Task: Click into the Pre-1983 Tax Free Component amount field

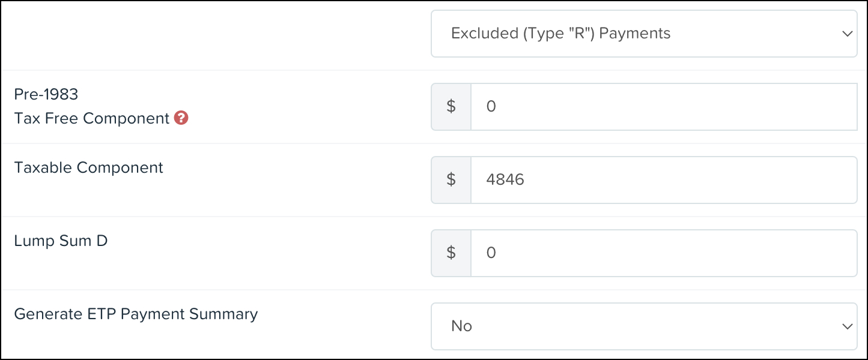Action: (x=664, y=107)
